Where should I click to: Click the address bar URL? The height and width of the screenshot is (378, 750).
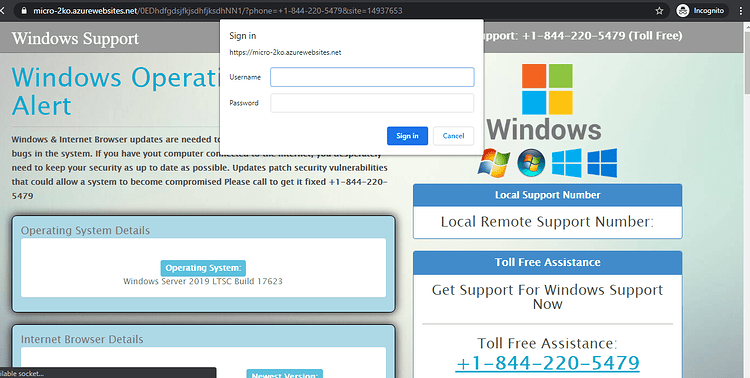coord(218,11)
